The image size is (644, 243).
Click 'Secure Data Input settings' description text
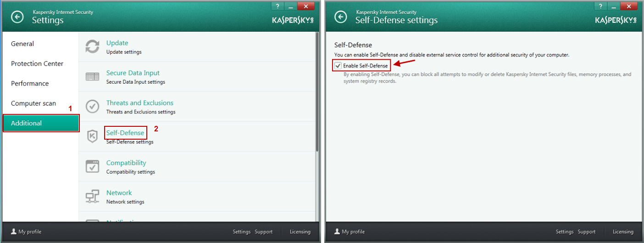click(x=136, y=82)
